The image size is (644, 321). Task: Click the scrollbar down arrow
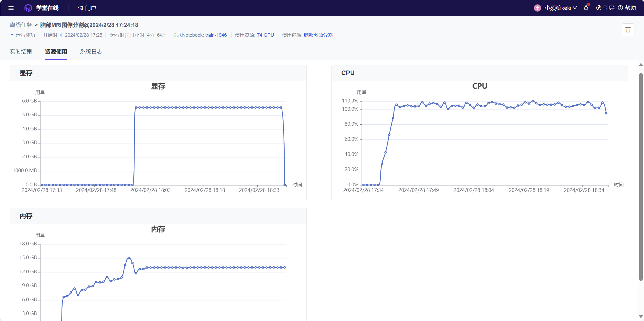coord(641,316)
